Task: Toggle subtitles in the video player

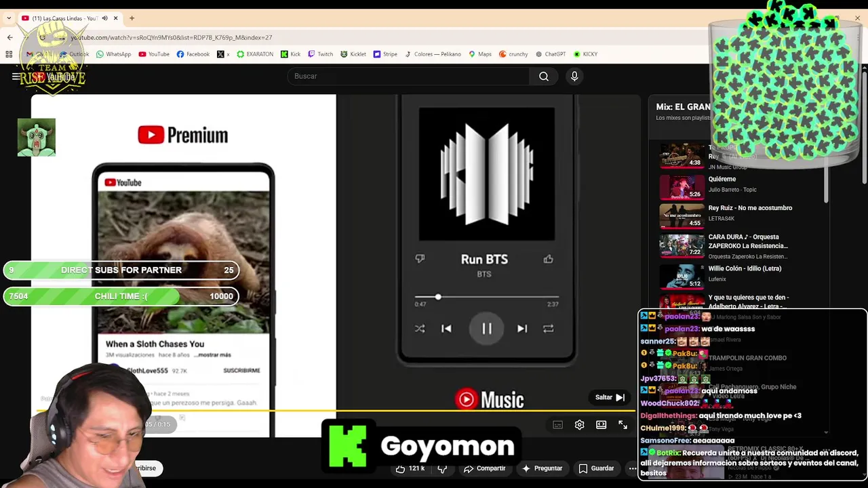Action: [557, 425]
